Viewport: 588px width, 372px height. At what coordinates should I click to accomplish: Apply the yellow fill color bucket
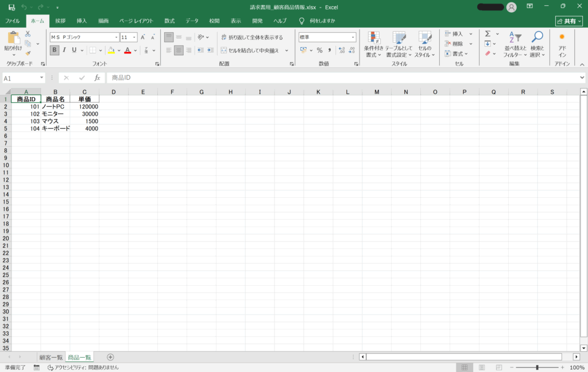(x=111, y=50)
